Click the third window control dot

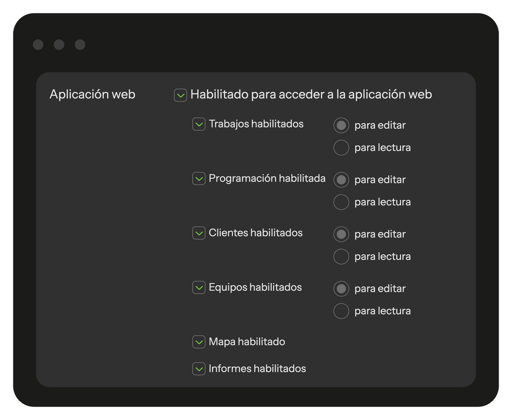pyautogui.click(x=80, y=45)
